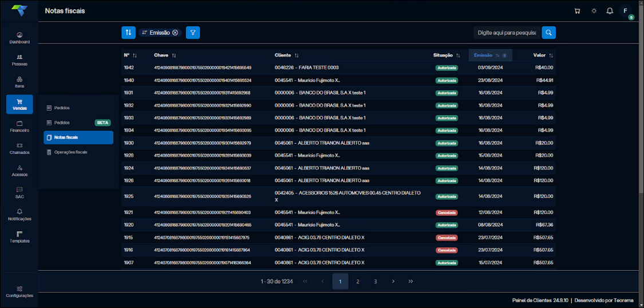Toggle the light/dark theme sun icon
Image resolution: width=644 pixels, height=308 pixels.
point(594,11)
